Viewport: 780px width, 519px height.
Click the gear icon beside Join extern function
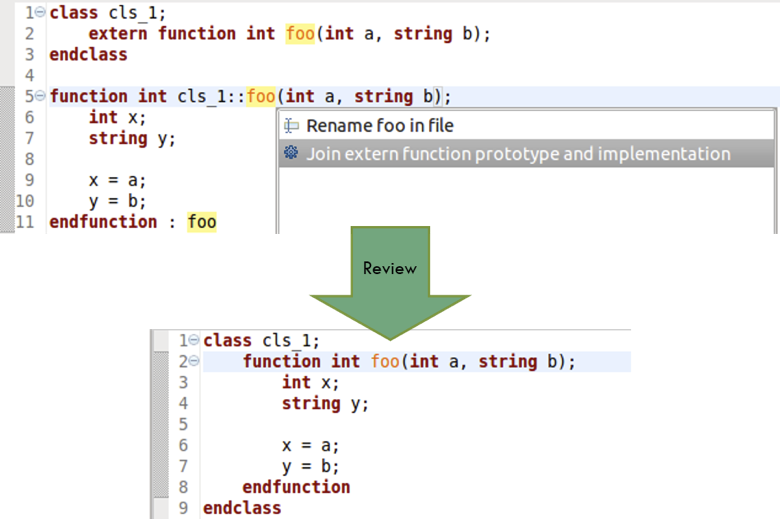291,153
